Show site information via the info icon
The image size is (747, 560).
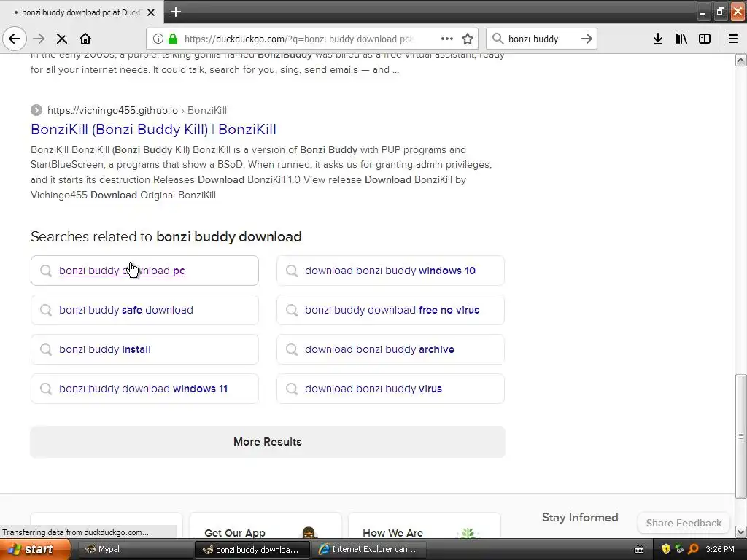(x=158, y=39)
